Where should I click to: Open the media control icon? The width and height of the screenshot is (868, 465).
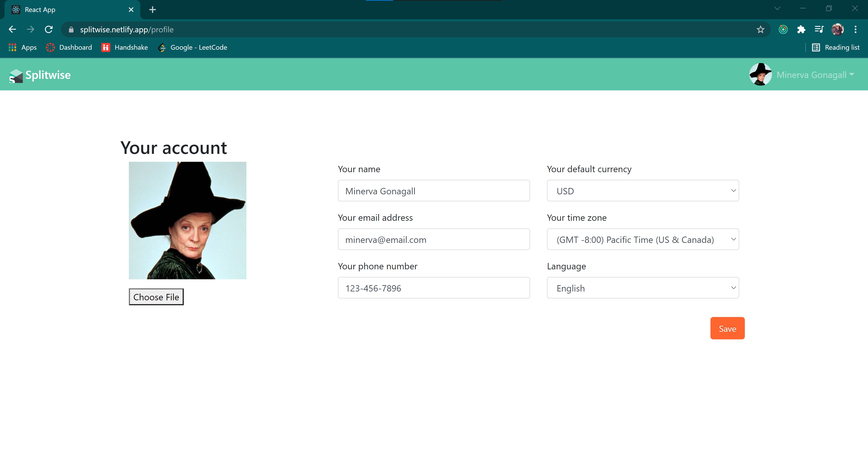[819, 30]
